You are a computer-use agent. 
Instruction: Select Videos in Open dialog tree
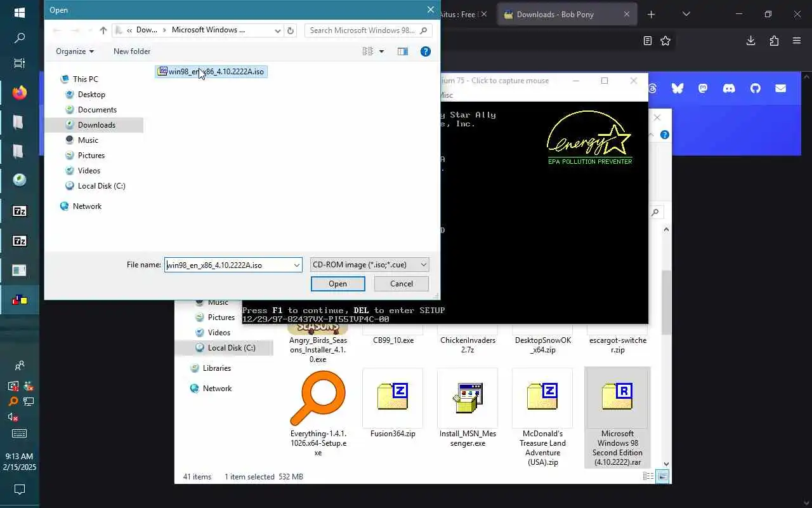click(x=89, y=171)
